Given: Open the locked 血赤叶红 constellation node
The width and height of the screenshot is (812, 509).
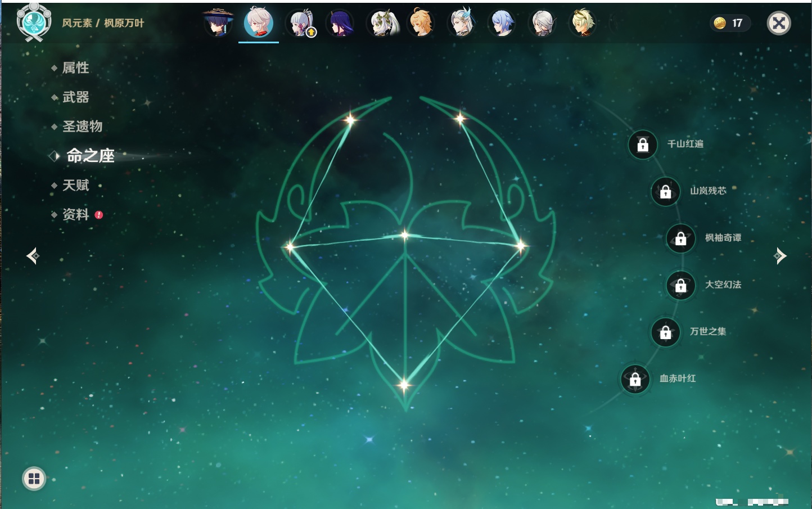Looking at the screenshot, I should (635, 379).
